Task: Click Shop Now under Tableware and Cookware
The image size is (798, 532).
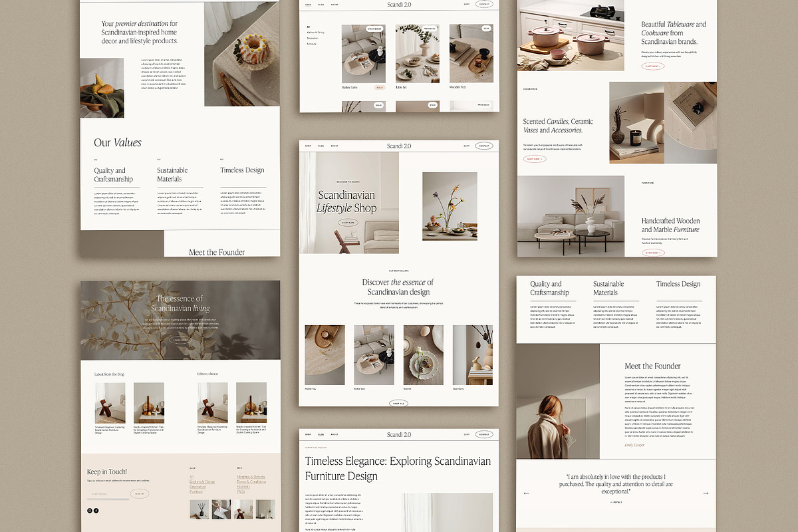Action: point(652,66)
